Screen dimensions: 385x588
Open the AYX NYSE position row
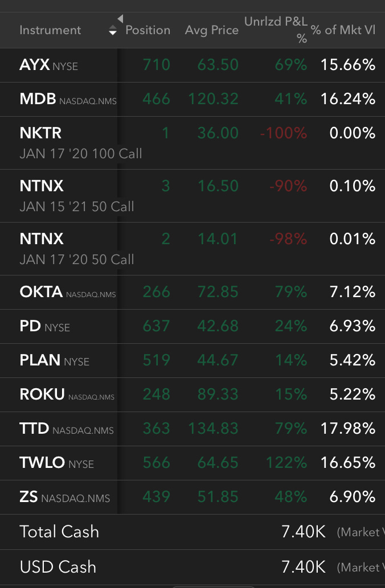(192, 65)
